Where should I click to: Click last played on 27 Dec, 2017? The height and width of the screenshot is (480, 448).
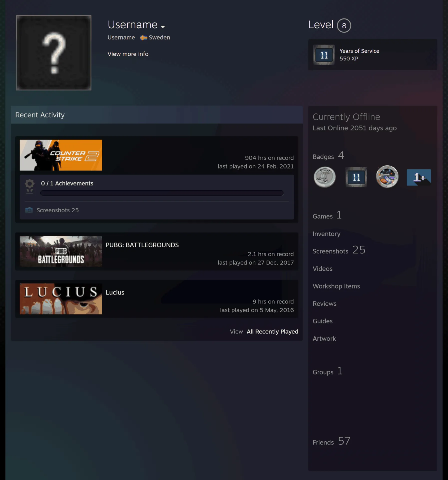coord(256,263)
